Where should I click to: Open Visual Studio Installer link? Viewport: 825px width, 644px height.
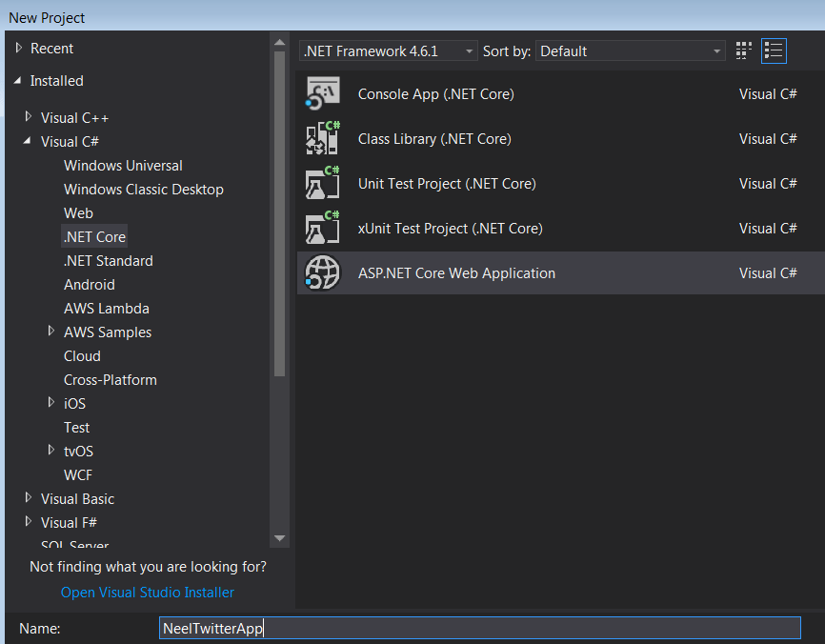pos(147,593)
